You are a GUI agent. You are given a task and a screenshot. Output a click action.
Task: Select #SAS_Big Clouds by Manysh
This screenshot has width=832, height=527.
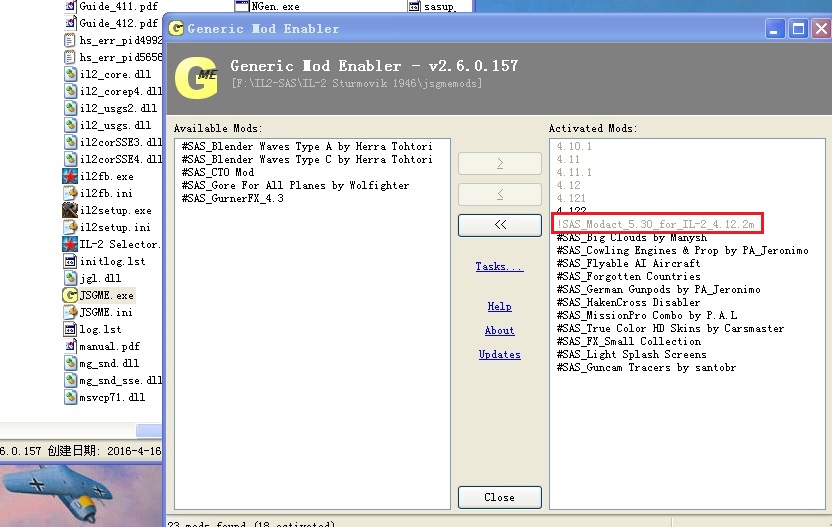pyautogui.click(x=631, y=237)
